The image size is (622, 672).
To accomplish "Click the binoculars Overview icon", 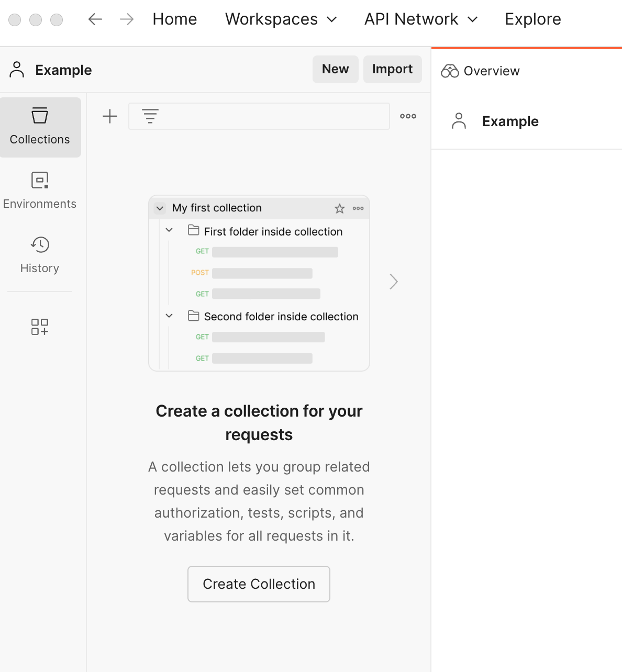I will 450,71.
